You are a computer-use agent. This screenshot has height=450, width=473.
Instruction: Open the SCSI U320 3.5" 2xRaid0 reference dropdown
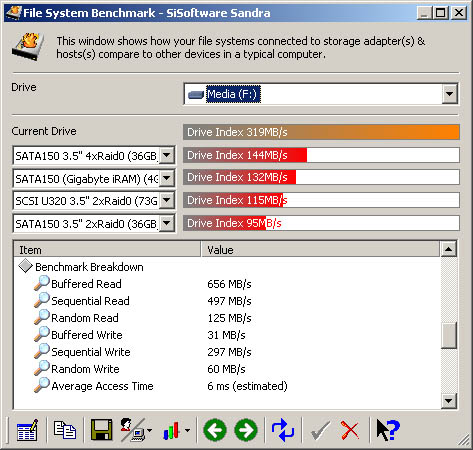[166, 201]
